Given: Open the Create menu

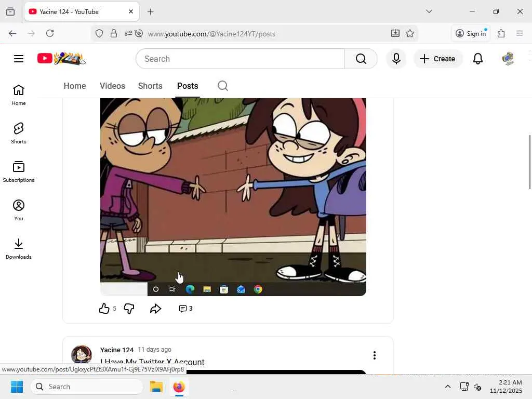Looking at the screenshot, I should (x=437, y=59).
